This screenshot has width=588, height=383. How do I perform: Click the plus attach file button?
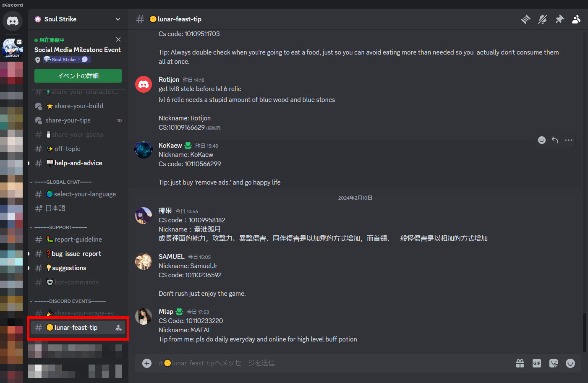(x=147, y=363)
